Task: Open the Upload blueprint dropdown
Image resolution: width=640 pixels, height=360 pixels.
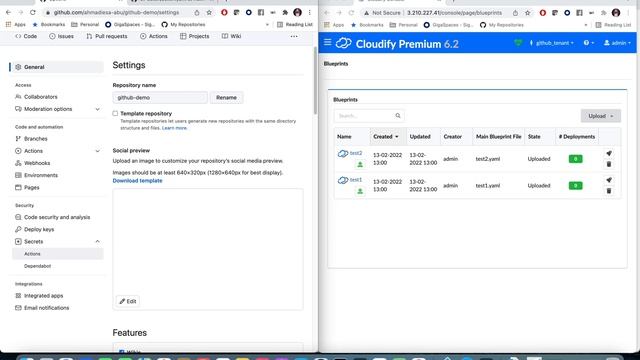Action: coord(600,116)
